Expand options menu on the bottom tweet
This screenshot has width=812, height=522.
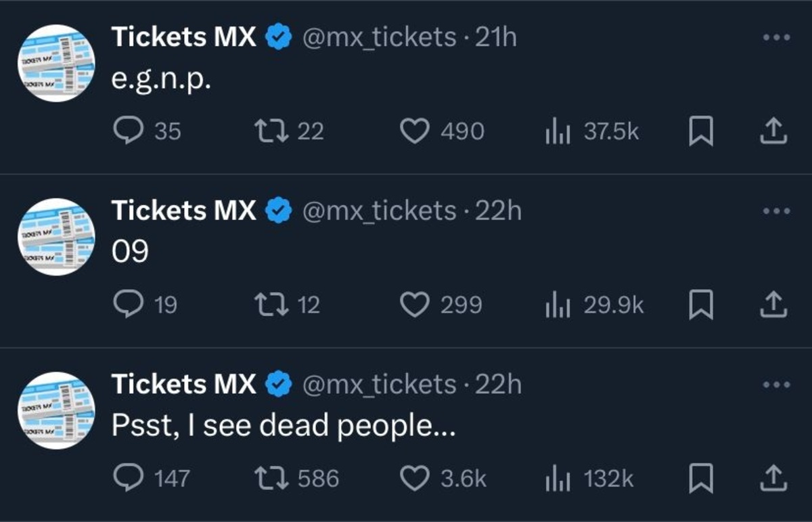pyautogui.click(x=775, y=383)
